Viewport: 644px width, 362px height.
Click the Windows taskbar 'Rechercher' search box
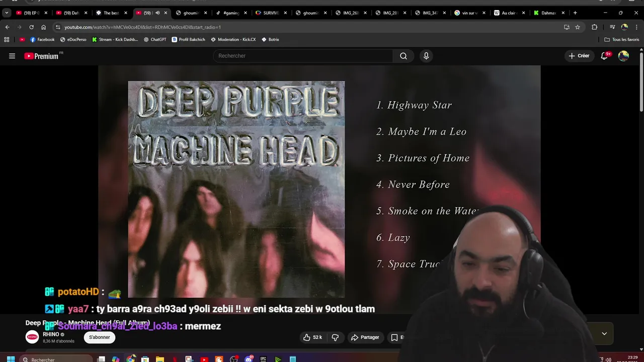click(56, 359)
